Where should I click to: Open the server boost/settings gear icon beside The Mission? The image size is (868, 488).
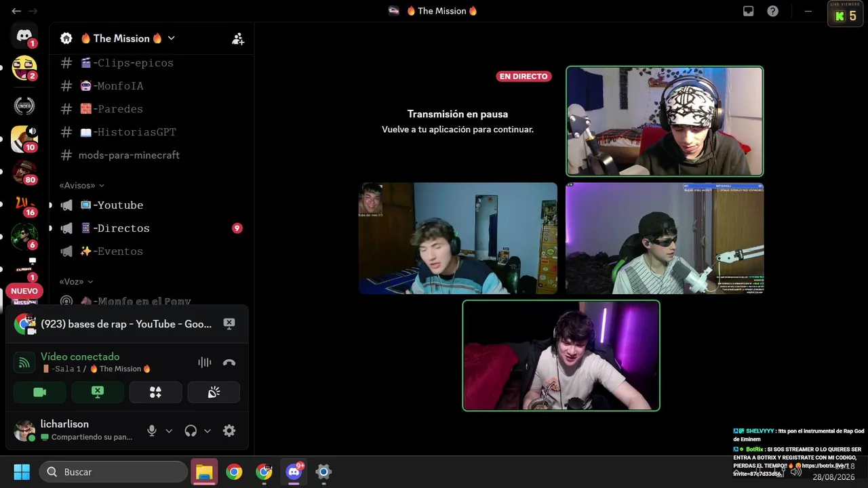click(x=66, y=39)
